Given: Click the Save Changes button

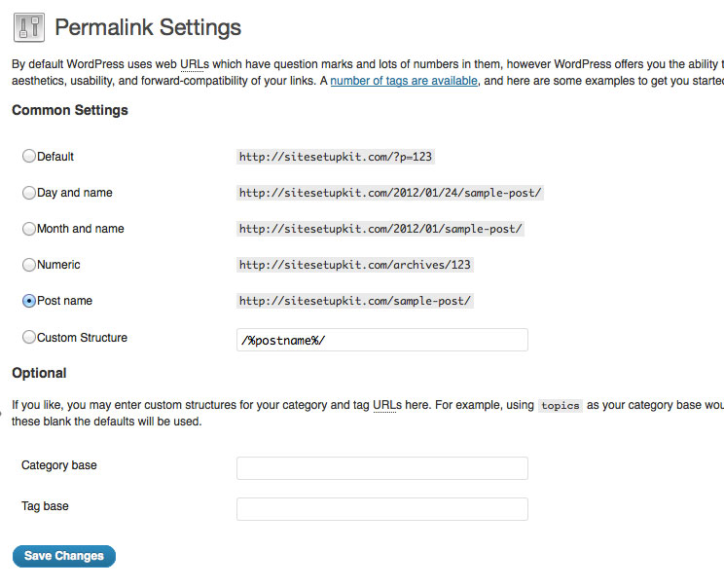Looking at the screenshot, I should [x=64, y=556].
